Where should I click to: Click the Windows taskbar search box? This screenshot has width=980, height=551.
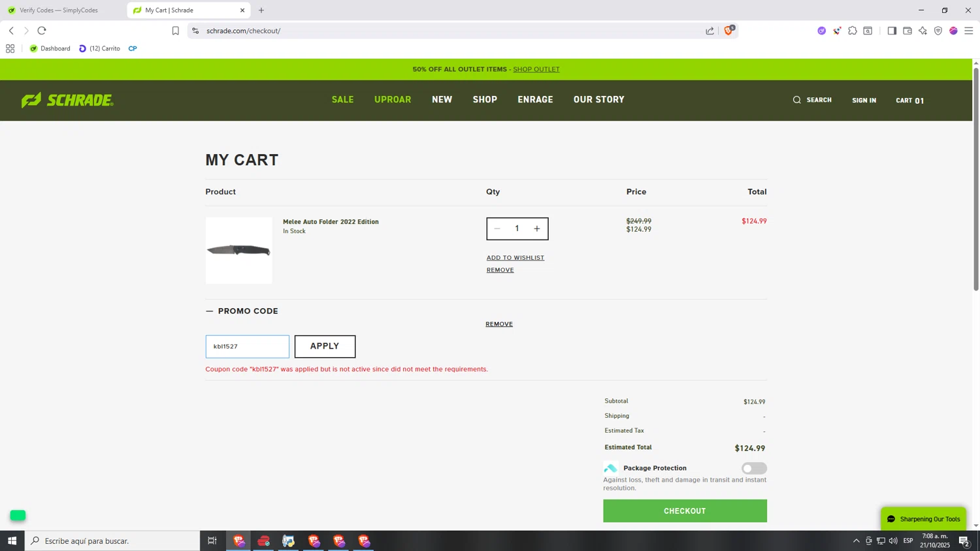coord(112,541)
